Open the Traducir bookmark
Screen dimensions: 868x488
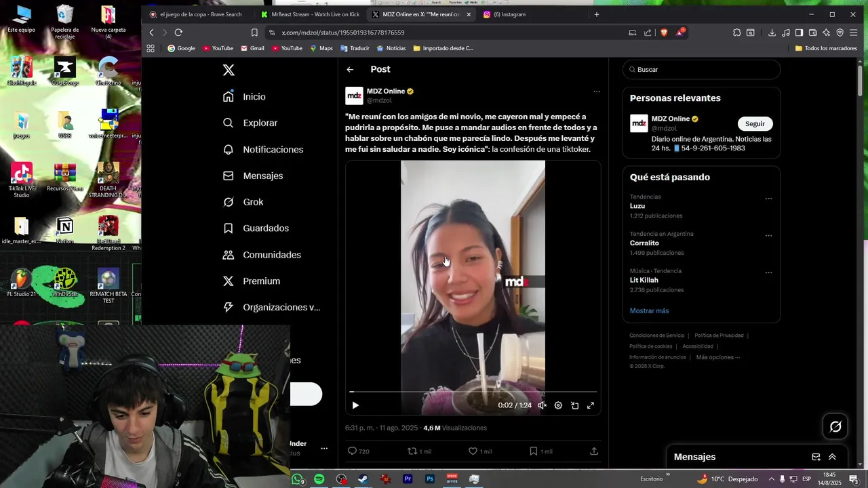(x=355, y=49)
